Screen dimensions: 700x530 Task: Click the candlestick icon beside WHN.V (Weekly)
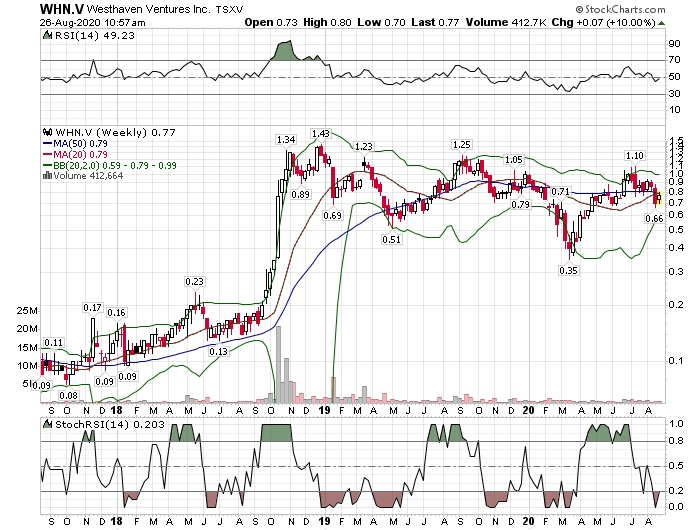click(45, 132)
